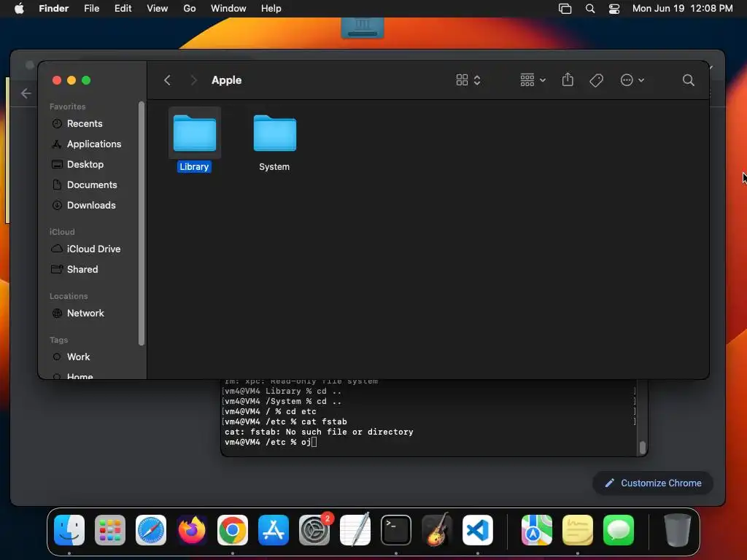Open Visual Studio Code from the Dock
The width and height of the screenshot is (747, 560).
478,529
